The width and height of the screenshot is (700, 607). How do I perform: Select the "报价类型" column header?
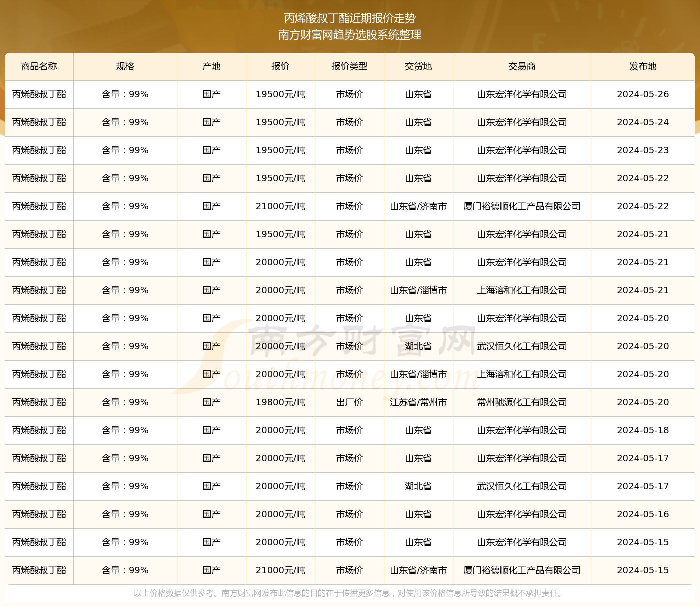[349, 66]
